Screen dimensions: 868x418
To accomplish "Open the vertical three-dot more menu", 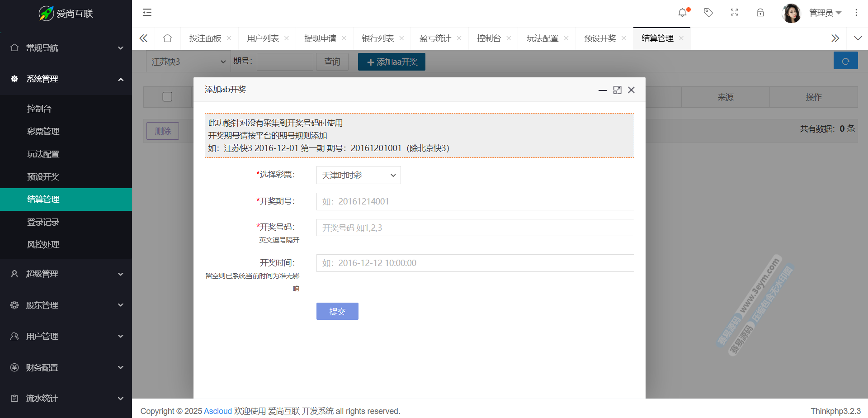I will [856, 13].
